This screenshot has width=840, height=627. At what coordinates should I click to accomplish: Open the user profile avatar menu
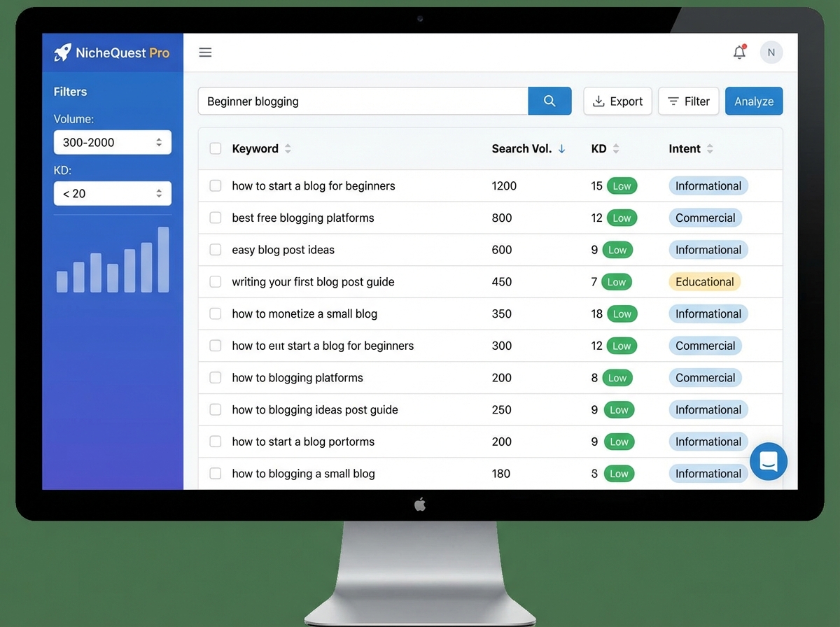(771, 52)
